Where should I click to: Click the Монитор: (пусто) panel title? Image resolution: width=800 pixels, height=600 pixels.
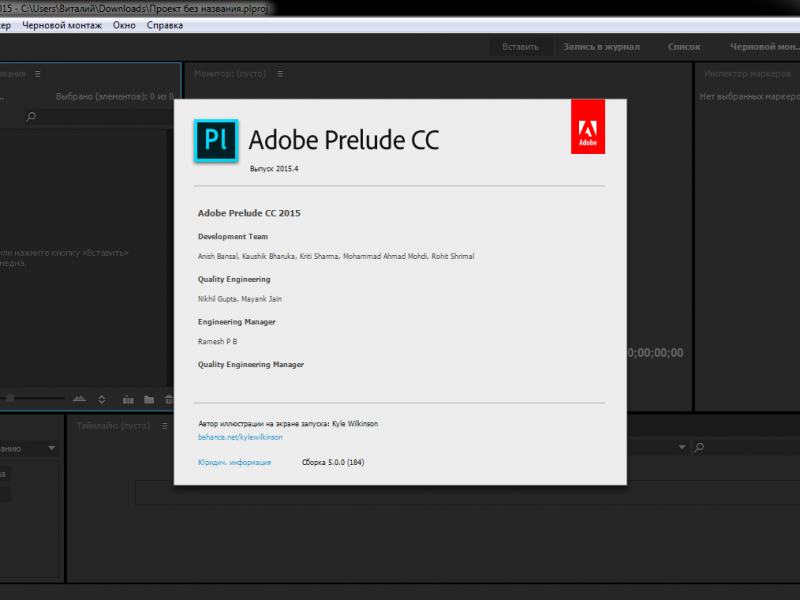coord(230,74)
